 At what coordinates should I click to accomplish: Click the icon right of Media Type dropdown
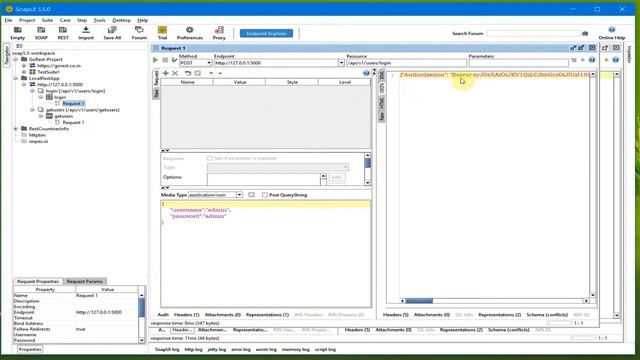point(251,195)
